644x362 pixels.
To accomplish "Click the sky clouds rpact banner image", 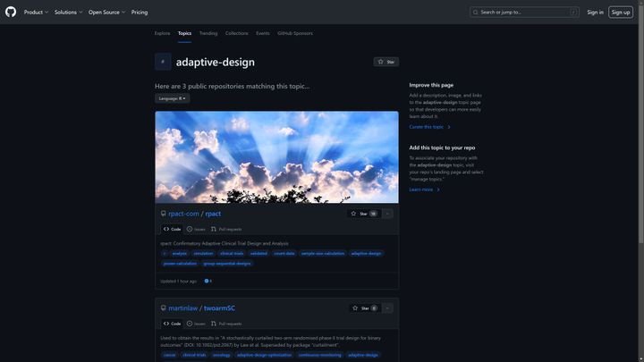I will [x=276, y=157].
